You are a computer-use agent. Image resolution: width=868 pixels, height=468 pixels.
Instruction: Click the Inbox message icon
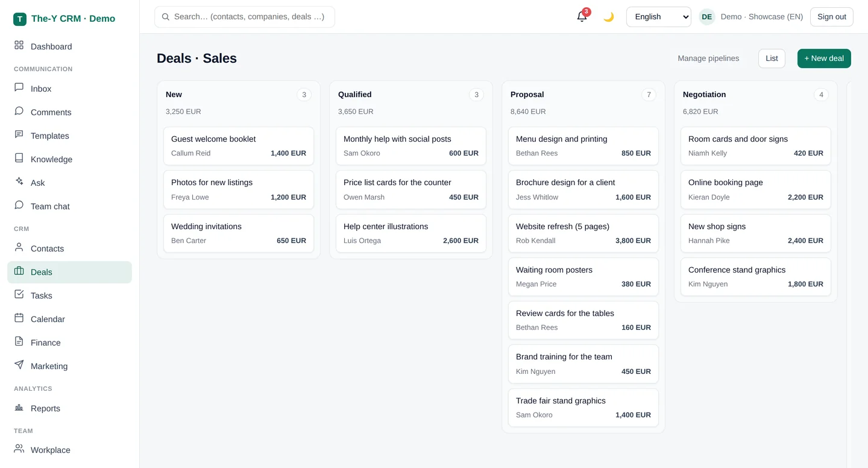coord(19,87)
